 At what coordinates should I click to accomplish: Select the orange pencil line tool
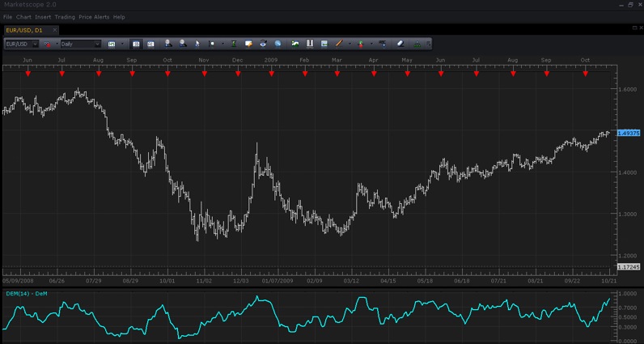tap(339, 44)
